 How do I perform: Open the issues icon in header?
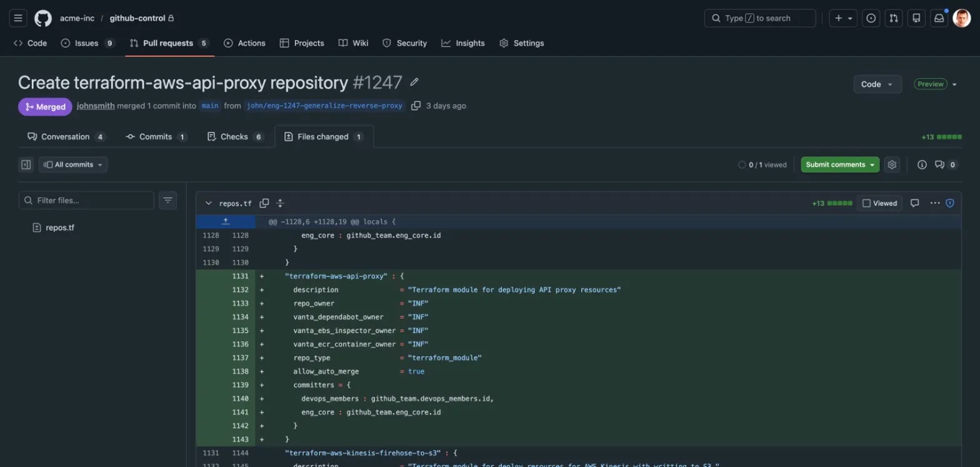871,18
